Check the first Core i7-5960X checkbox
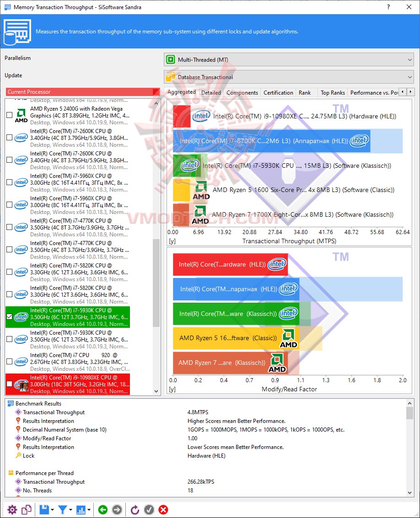This screenshot has width=420, height=518. click(x=10, y=182)
